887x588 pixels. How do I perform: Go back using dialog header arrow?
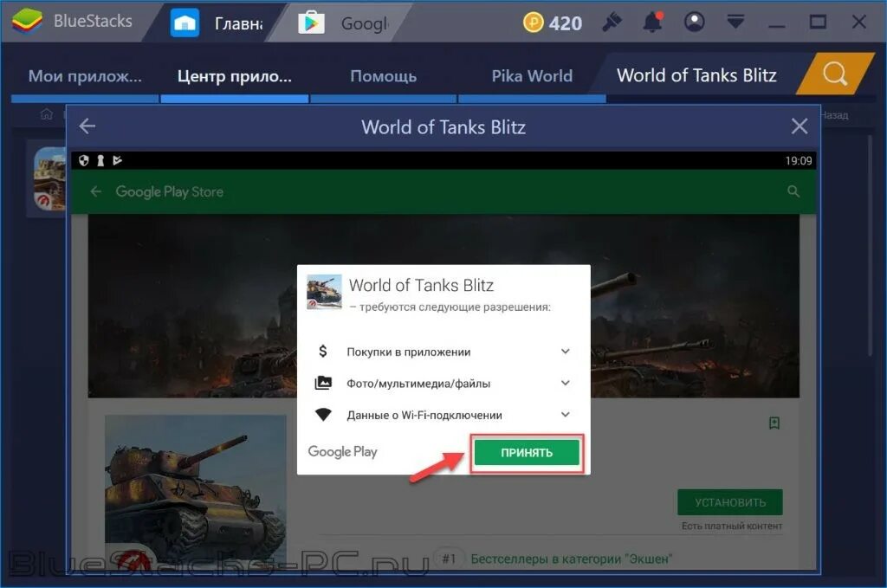point(87,126)
